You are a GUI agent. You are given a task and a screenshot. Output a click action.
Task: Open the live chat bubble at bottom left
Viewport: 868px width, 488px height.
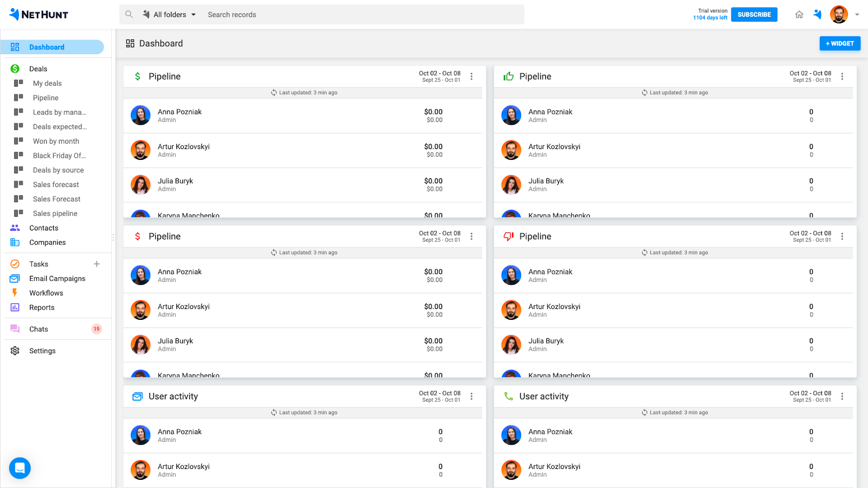(x=20, y=467)
